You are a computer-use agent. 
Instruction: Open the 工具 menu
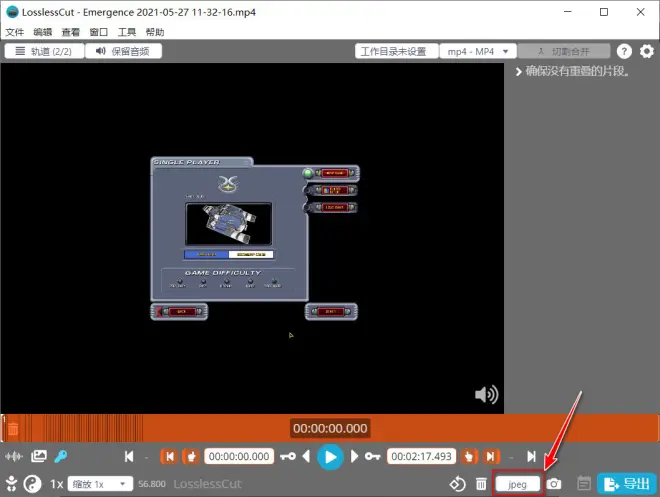tap(127, 32)
